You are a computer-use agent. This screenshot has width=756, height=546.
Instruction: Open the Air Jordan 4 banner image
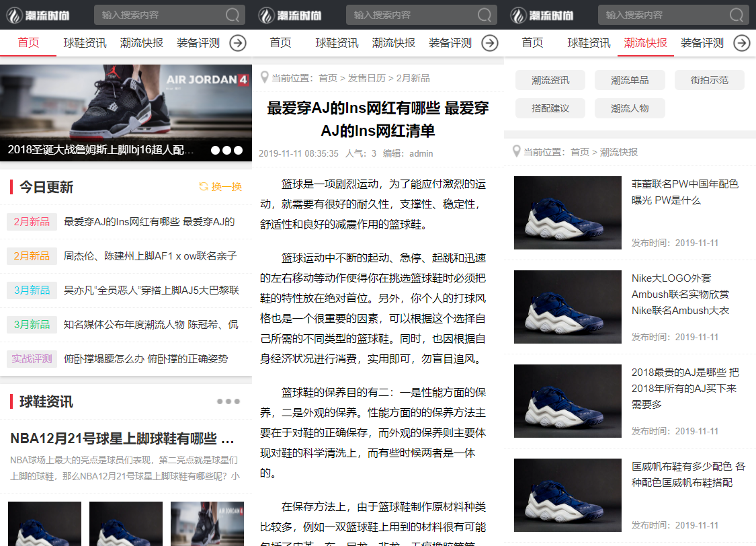[126, 113]
